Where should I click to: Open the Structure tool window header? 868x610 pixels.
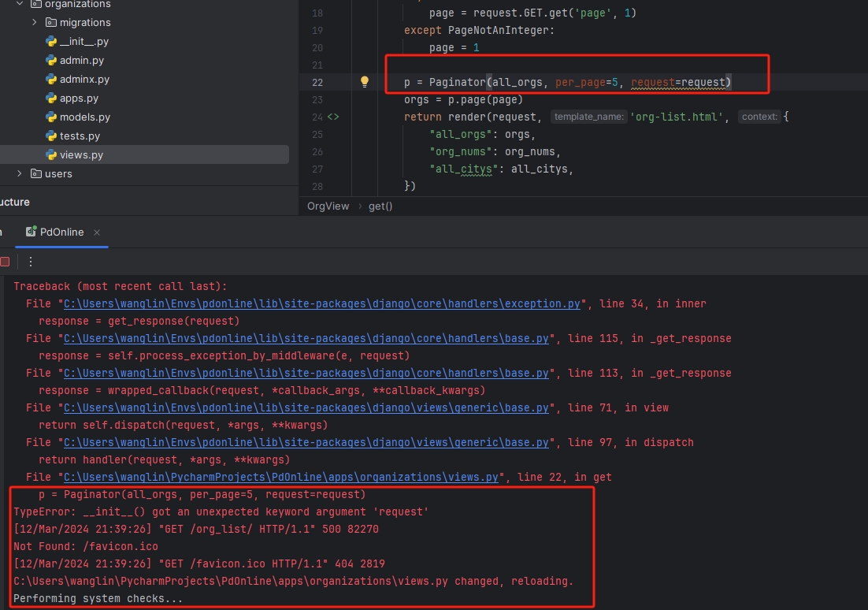pos(15,202)
